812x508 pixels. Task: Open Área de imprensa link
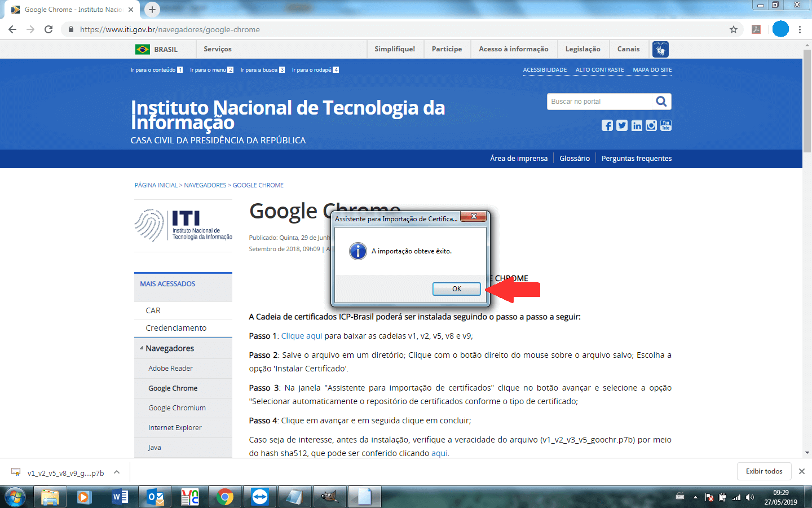tap(519, 159)
